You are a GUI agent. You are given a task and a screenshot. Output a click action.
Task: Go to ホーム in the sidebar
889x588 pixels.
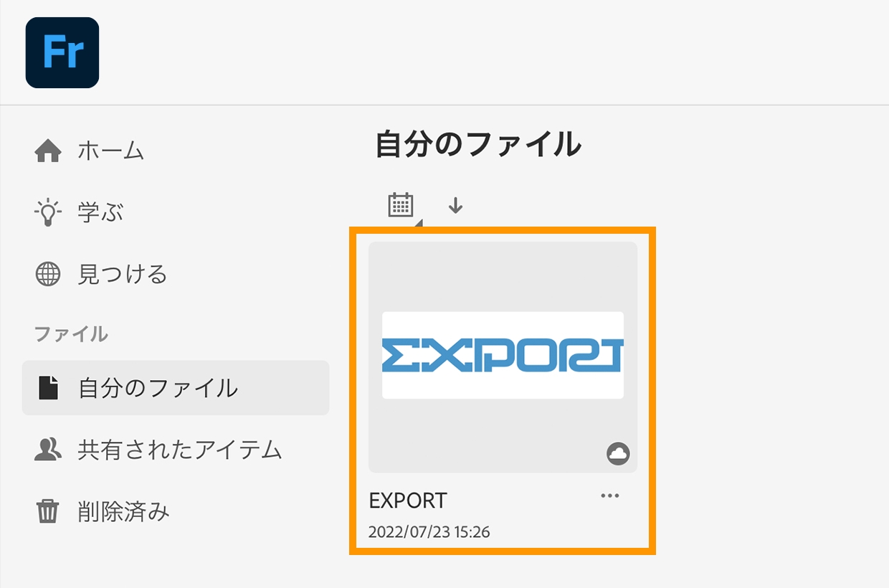coord(111,151)
